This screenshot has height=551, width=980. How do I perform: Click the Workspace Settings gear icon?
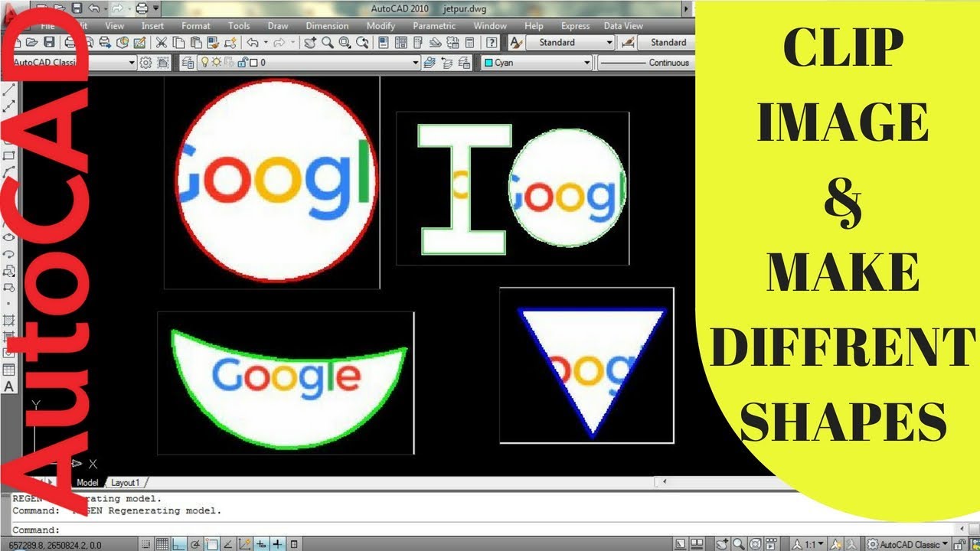[145, 63]
